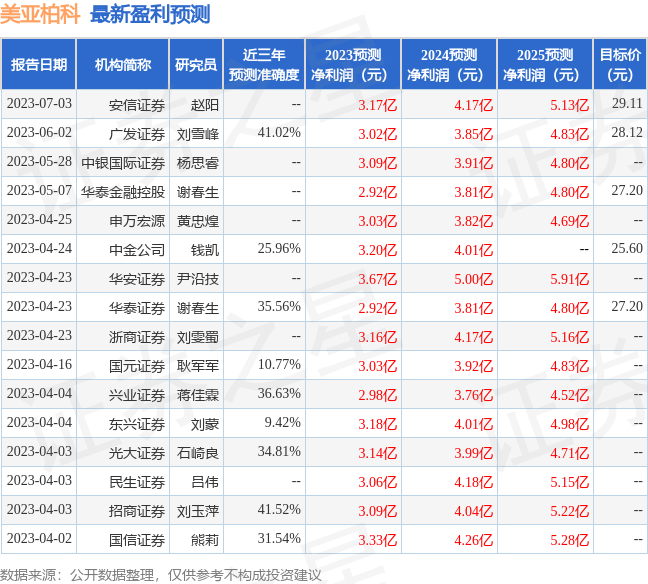Click the 华泰金融控股 institution cell
This screenshot has width=648, height=584.
point(123,192)
